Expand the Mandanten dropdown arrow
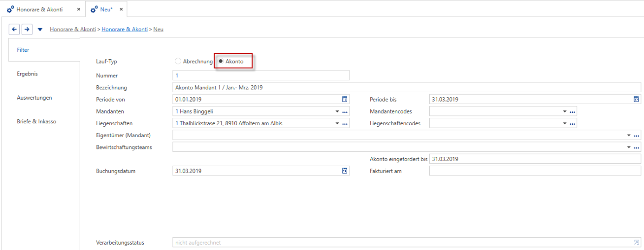Image resolution: width=644 pixels, height=250 pixels. coord(338,111)
